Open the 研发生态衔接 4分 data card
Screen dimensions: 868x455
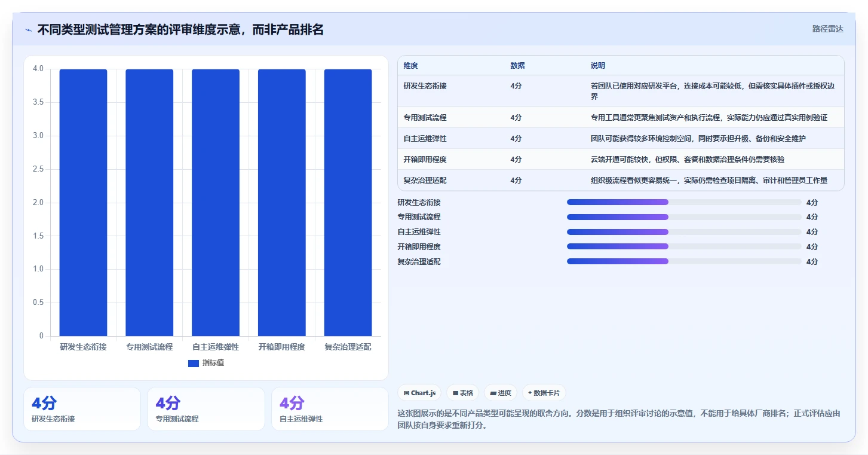click(82, 409)
